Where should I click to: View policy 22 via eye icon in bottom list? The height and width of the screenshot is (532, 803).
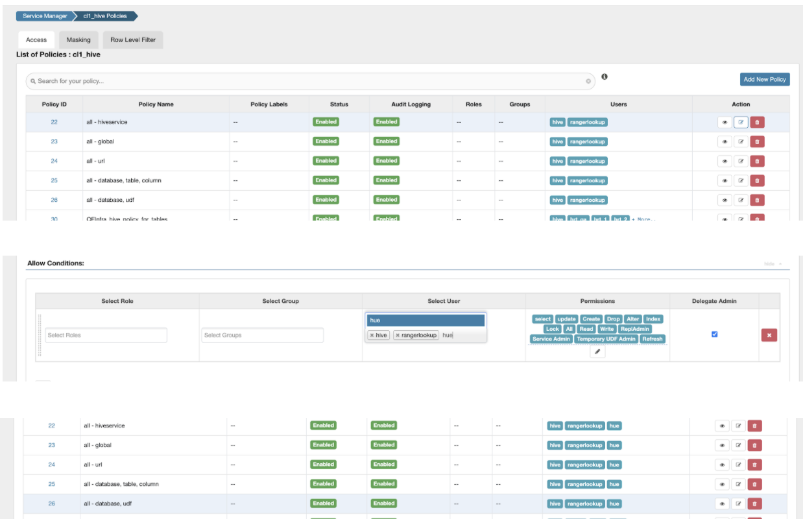pyautogui.click(x=722, y=426)
